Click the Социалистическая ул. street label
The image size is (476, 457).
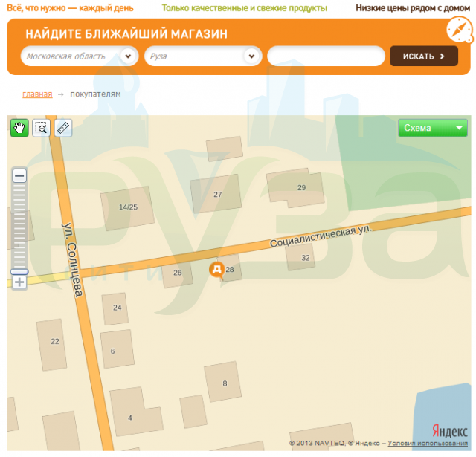[320, 236]
